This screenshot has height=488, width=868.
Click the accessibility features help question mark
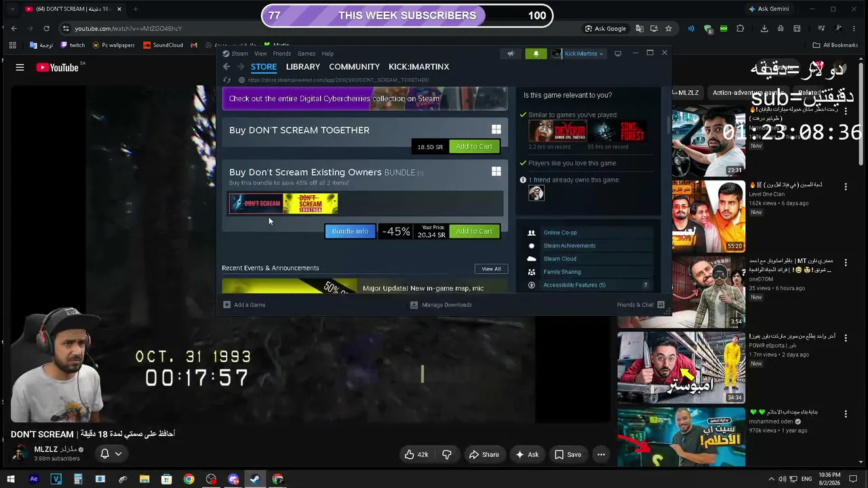coord(646,285)
